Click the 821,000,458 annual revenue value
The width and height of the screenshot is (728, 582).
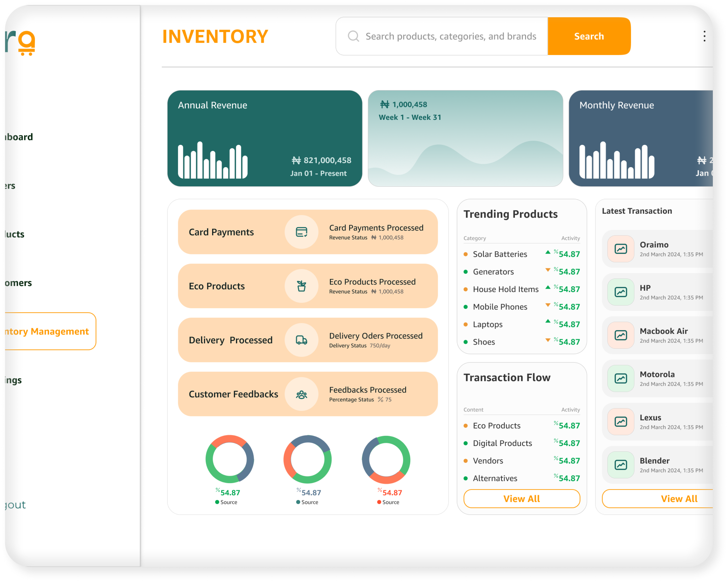coord(322,160)
